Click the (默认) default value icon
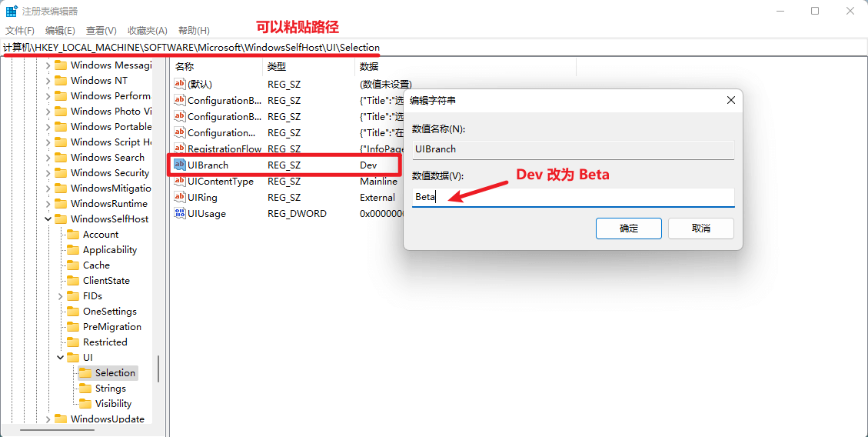 point(180,84)
